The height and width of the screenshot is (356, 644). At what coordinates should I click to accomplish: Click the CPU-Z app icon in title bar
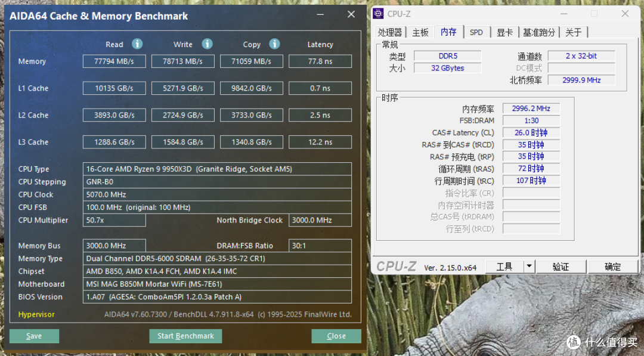coord(378,14)
